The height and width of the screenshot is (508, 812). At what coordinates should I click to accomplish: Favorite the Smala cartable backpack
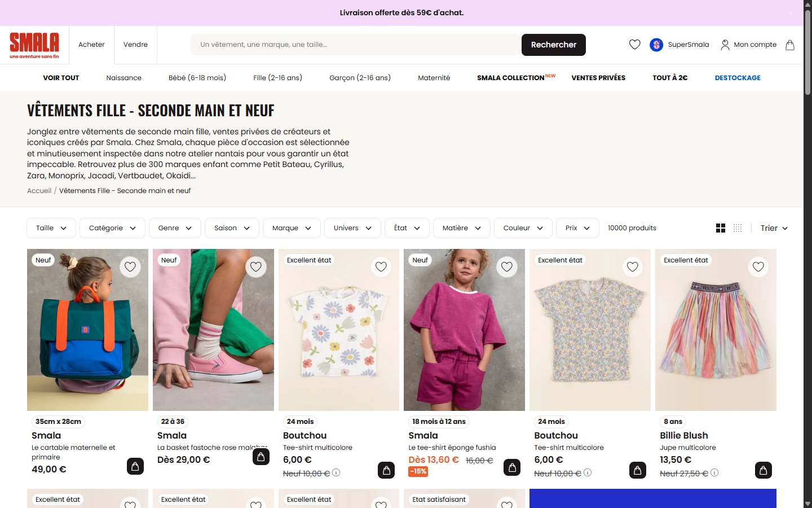tap(130, 266)
